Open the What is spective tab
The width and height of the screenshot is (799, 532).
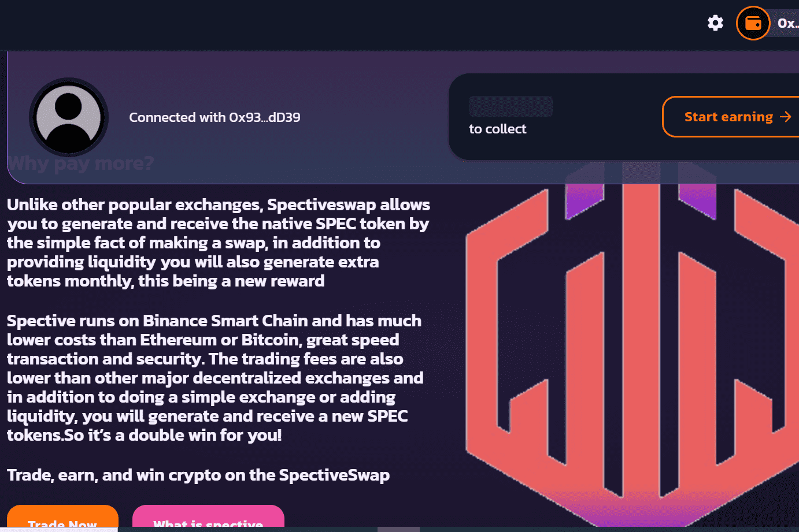208,522
